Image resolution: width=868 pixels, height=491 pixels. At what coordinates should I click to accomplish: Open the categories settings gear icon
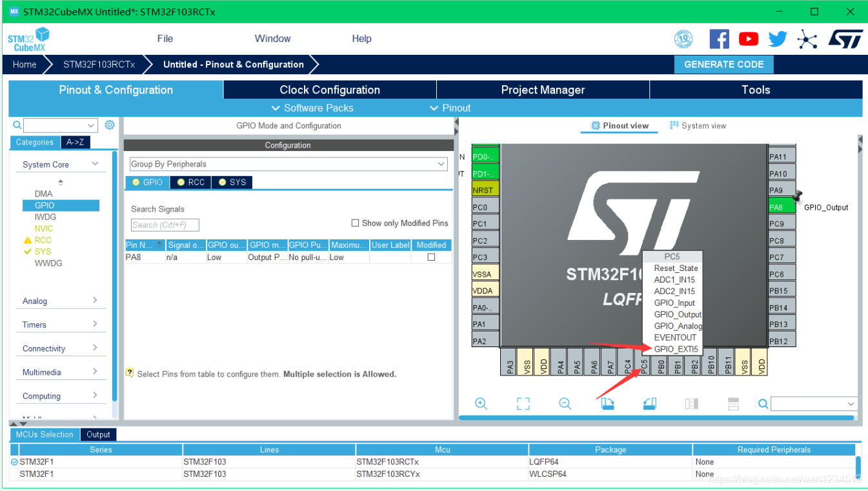tap(110, 125)
